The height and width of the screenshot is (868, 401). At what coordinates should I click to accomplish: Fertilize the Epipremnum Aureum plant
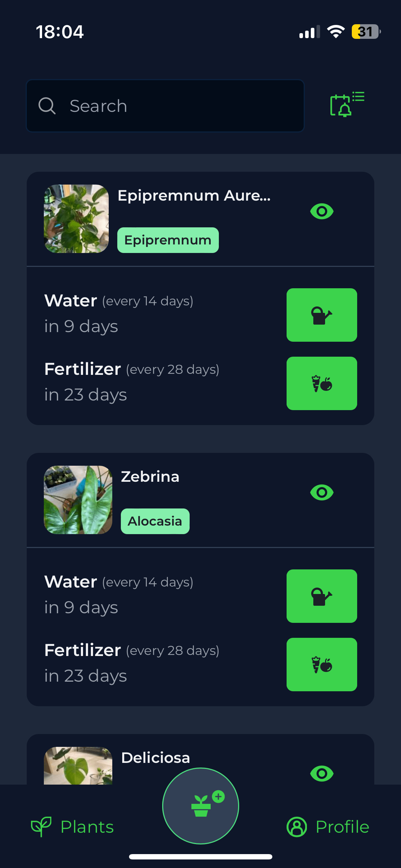[x=322, y=383]
